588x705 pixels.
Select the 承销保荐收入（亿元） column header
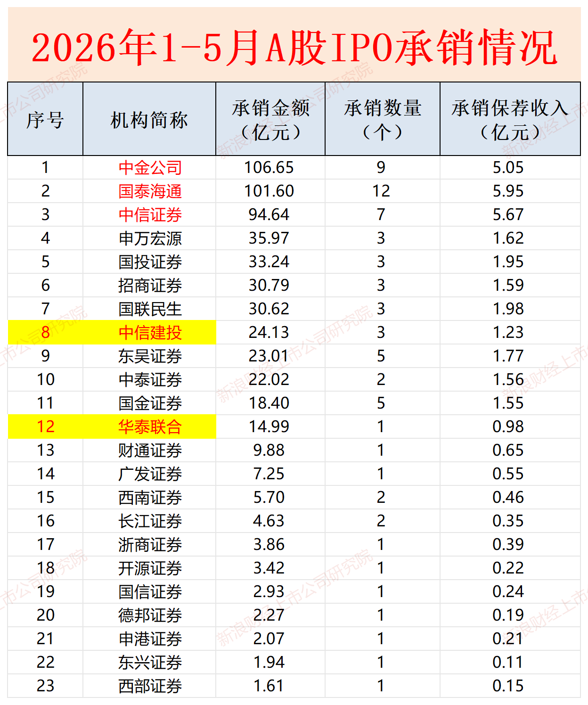click(x=510, y=119)
